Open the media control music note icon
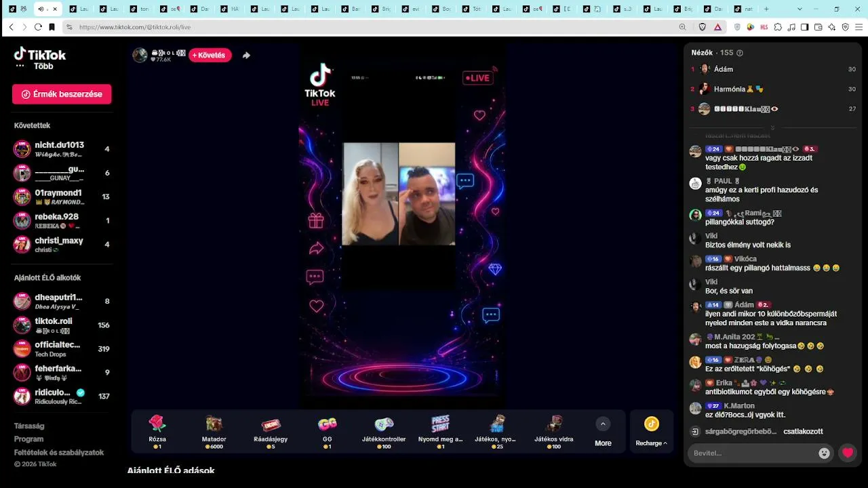The height and width of the screenshot is (488, 868). click(x=791, y=27)
